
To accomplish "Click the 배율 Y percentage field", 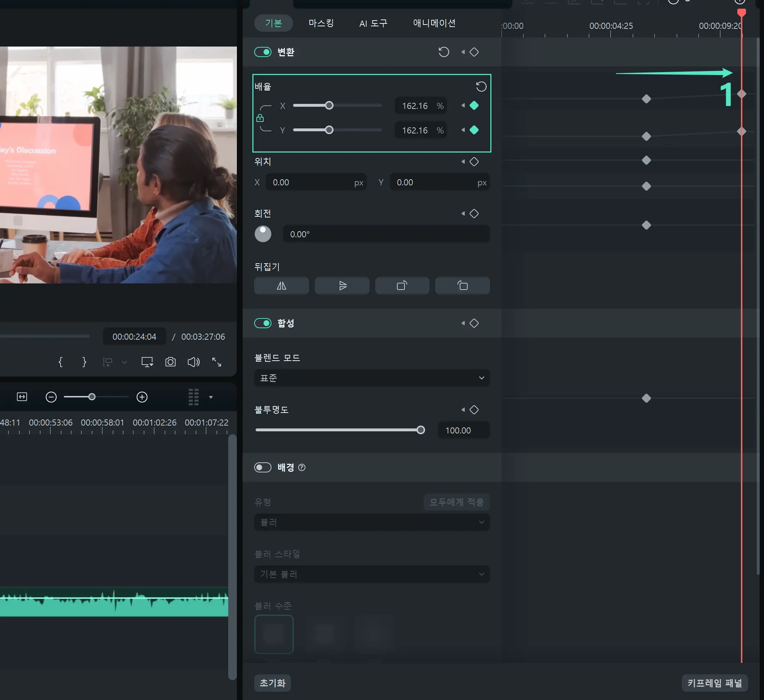I will pyautogui.click(x=421, y=131).
